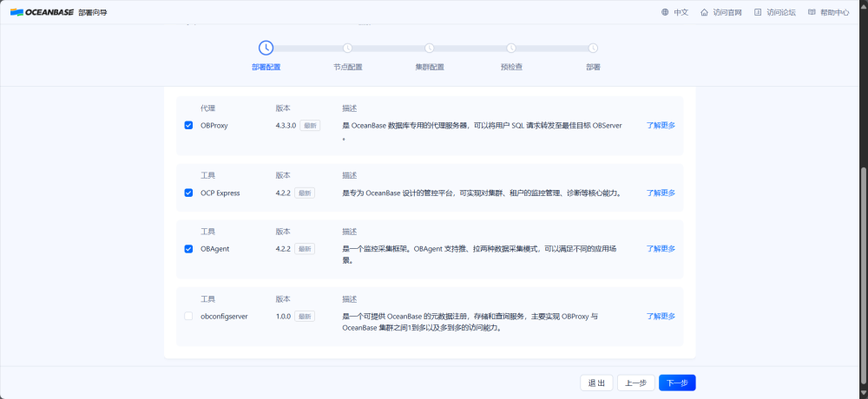
Task: Click the OceanBase logo
Action: coord(42,12)
